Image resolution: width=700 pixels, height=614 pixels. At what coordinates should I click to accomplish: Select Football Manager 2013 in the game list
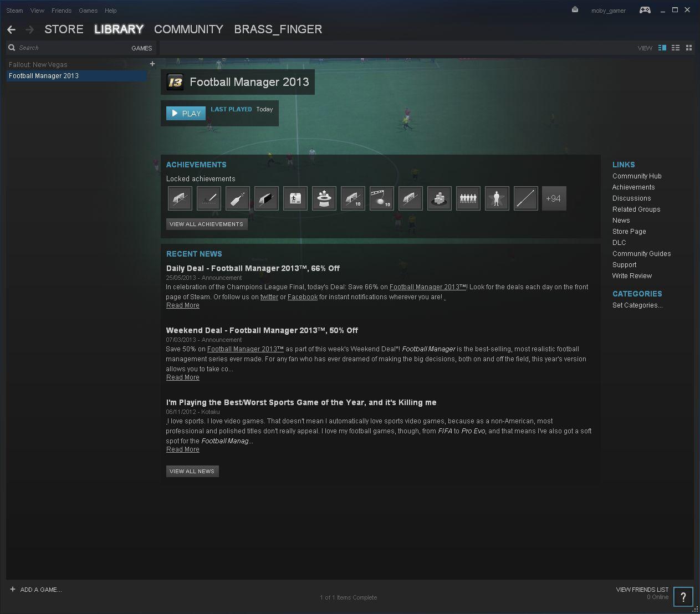tap(76, 76)
